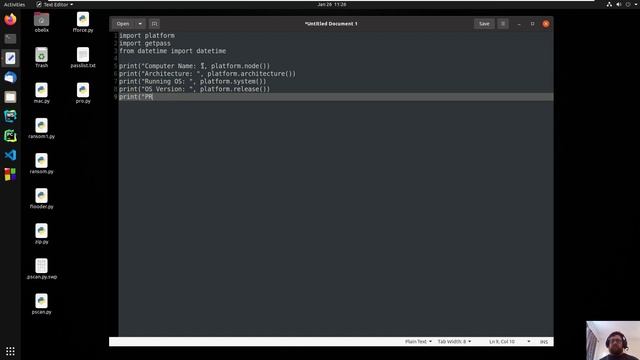Click Open button in editor
This screenshot has width=640, height=360.
[123, 24]
